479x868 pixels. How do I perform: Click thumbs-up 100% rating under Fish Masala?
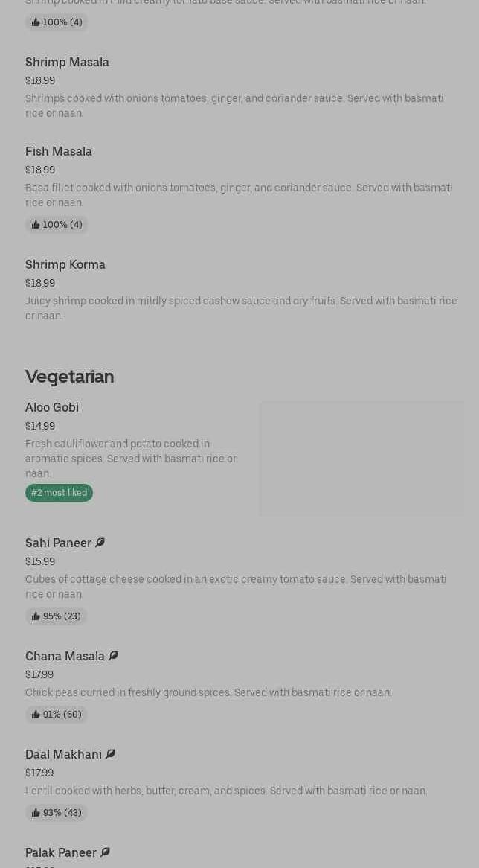57,225
